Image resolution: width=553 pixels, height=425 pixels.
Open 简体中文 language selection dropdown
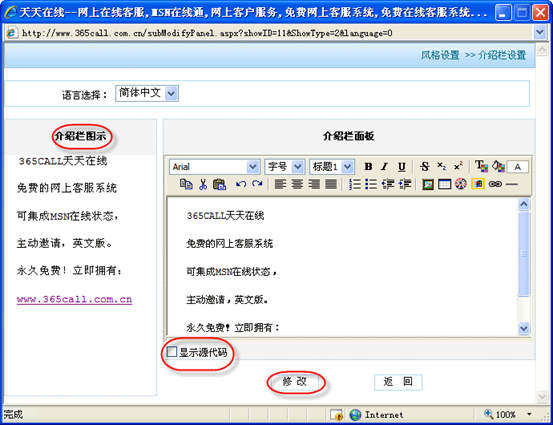click(x=147, y=93)
